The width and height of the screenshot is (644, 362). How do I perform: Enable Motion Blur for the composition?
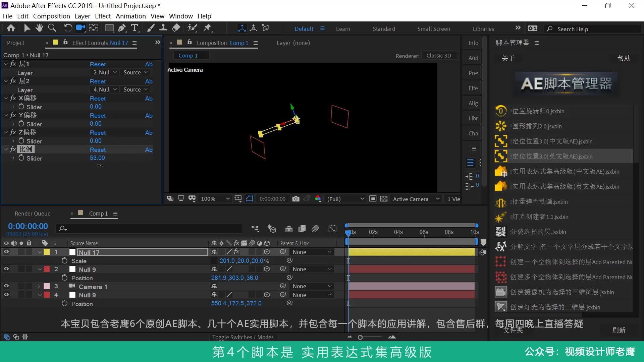click(315, 229)
